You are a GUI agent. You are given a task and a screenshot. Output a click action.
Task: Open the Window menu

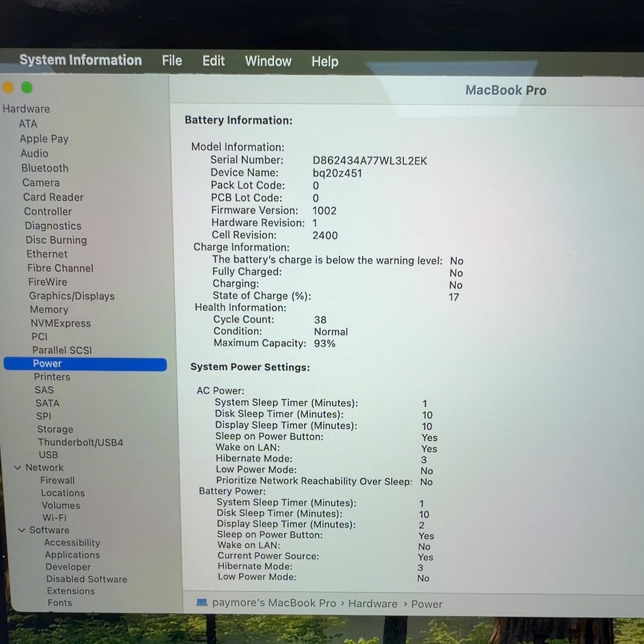268,61
